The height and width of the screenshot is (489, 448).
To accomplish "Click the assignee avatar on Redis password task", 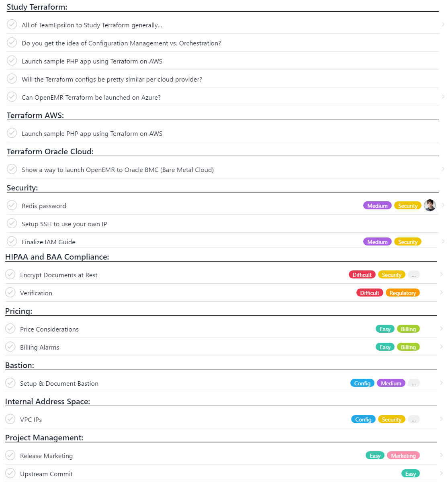I will (430, 205).
